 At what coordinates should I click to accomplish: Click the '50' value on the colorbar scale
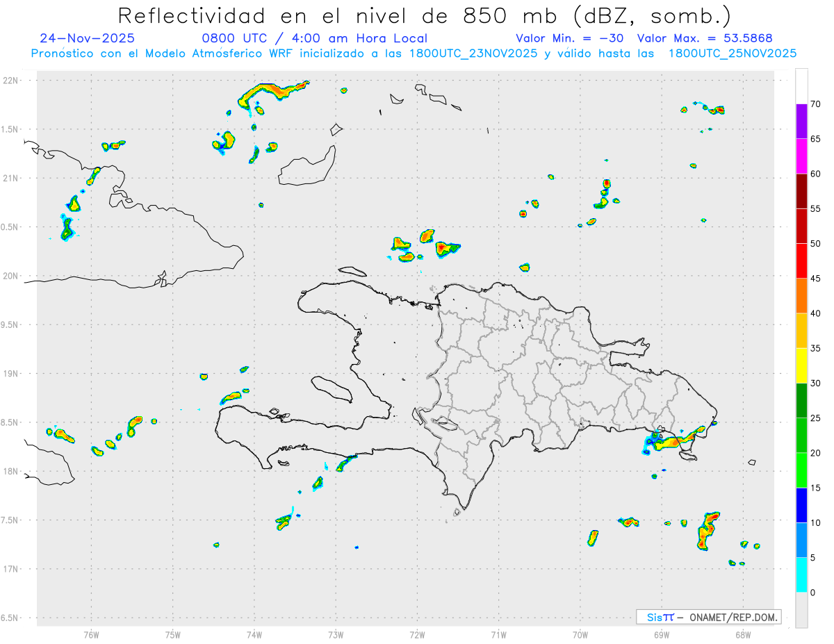click(815, 244)
